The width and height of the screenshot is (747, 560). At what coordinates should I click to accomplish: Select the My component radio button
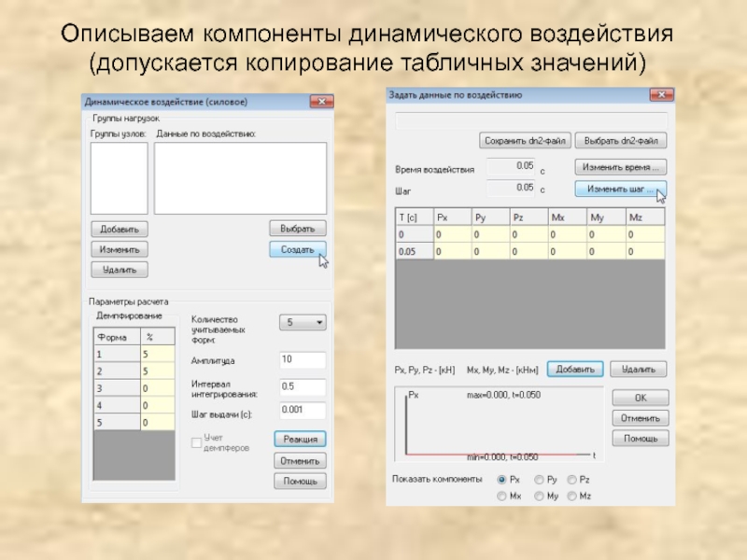pos(539,497)
